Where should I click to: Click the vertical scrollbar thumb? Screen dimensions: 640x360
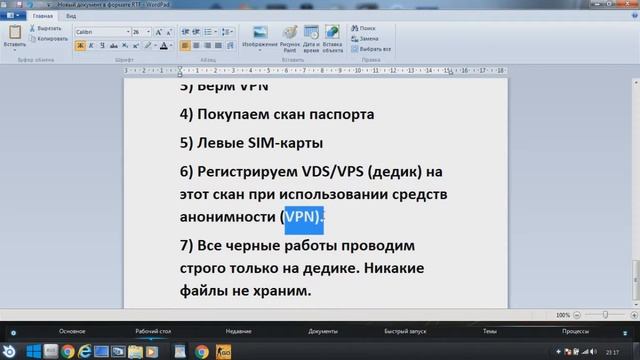636,280
